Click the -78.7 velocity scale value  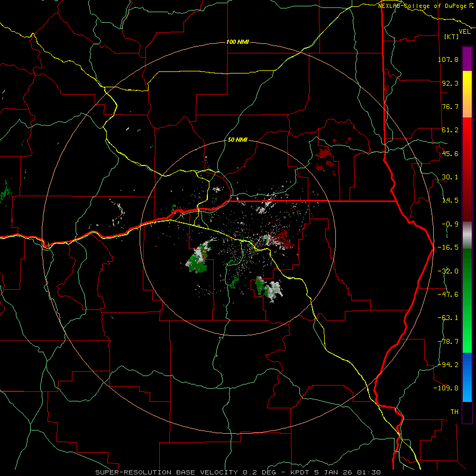(x=448, y=342)
